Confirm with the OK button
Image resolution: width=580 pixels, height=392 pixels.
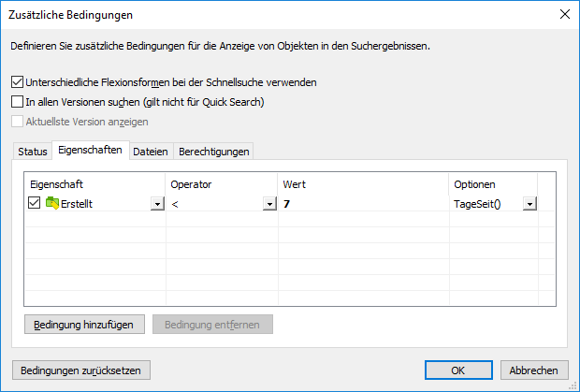tap(457, 370)
